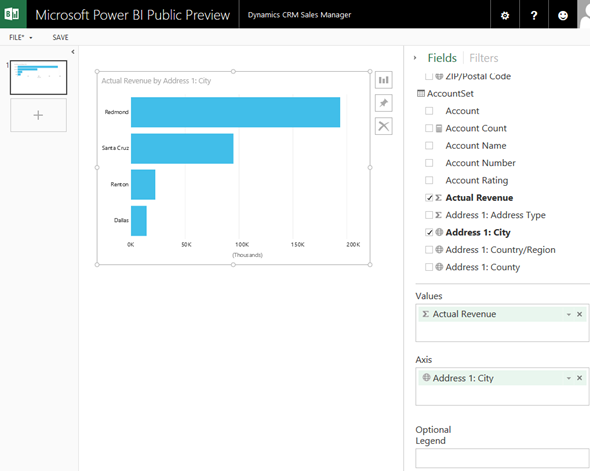Click the globe icon beside Country/Region

439,249
